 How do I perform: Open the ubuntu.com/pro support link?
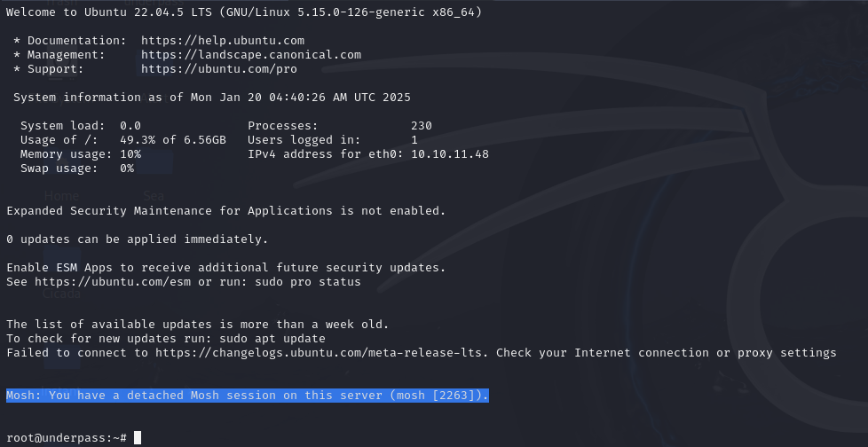[218, 69]
